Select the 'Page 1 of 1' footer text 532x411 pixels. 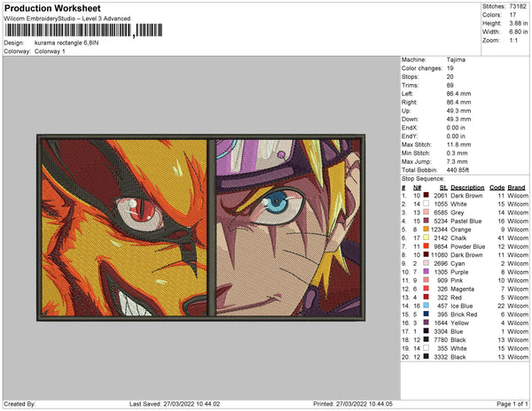pos(512,404)
